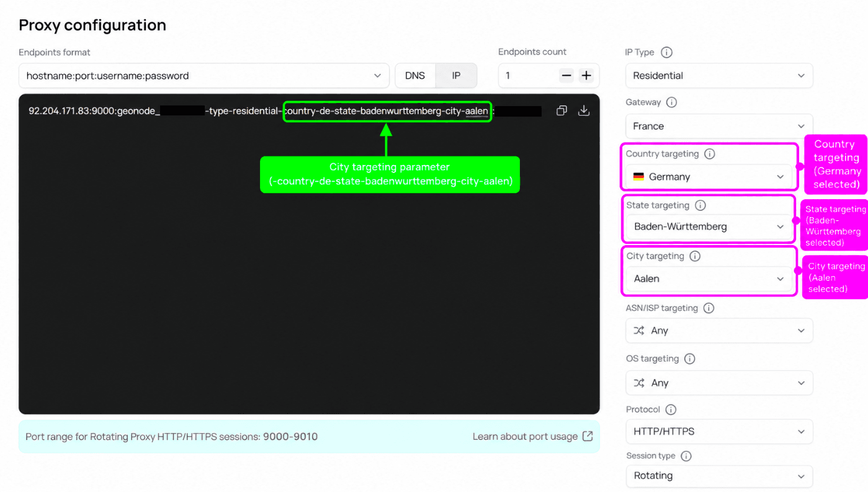The image size is (868, 492).
Task: Expand City targeting Aalen dropdown
Action: (709, 279)
